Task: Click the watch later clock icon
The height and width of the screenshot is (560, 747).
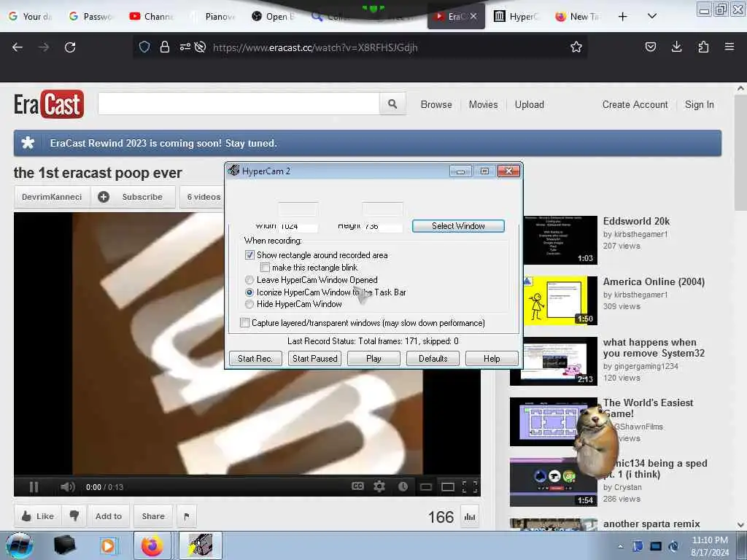Action: click(403, 486)
